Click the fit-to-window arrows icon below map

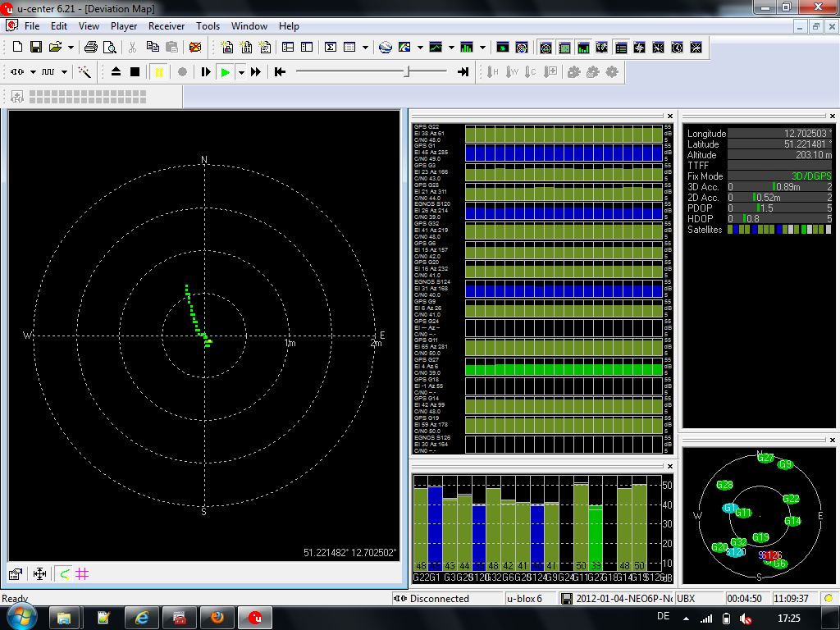pyautogui.click(x=39, y=574)
